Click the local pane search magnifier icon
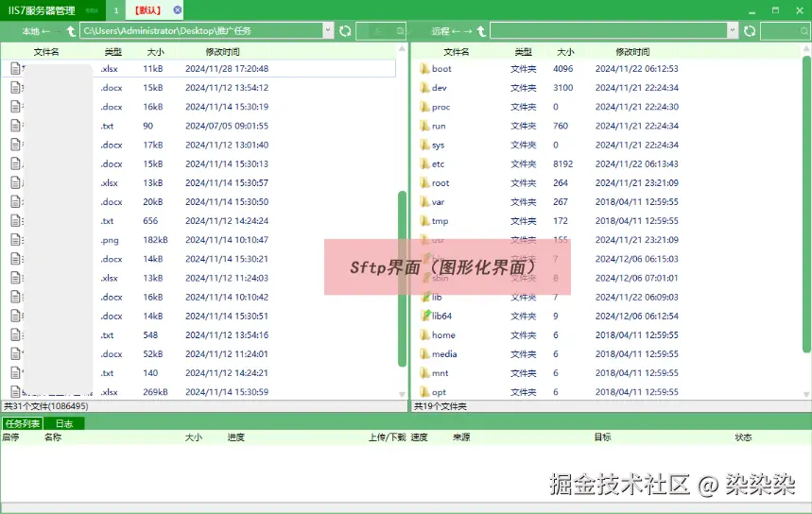812x514 pixels. 400,31
